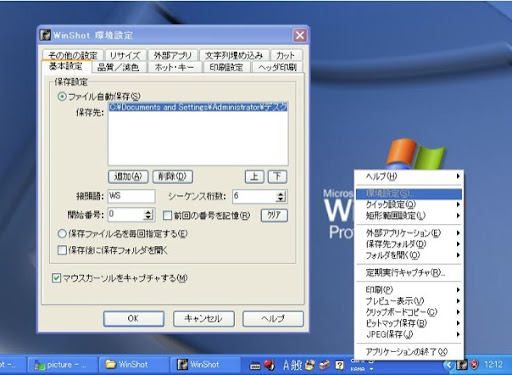Viewport: 512px width, 375px height.
Task: Uncheck マウスカーソルをキャプチャする checkbox
Action: click(56, 278)
